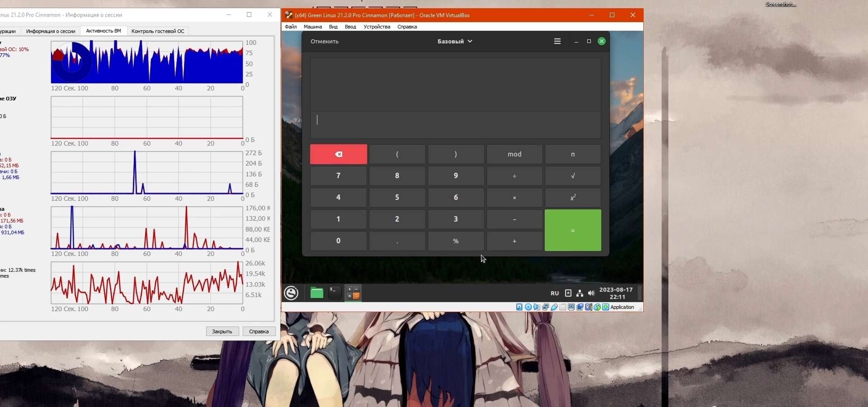
Task: Click the mouse integration indicator in status bar
Action: tap(597, 307)
